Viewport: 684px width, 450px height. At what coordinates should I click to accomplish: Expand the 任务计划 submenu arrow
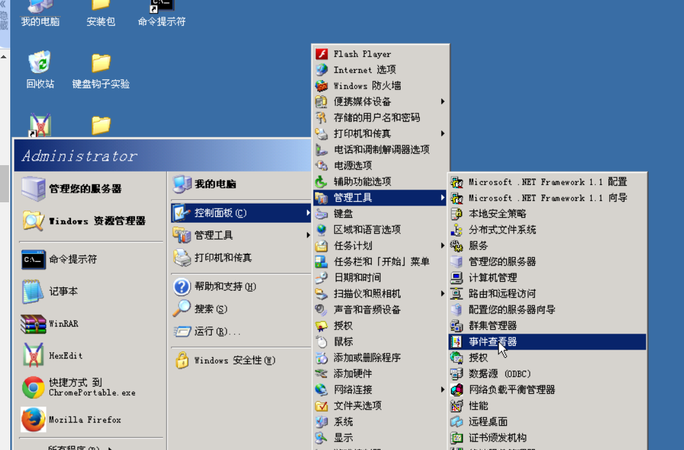point(442,246)
